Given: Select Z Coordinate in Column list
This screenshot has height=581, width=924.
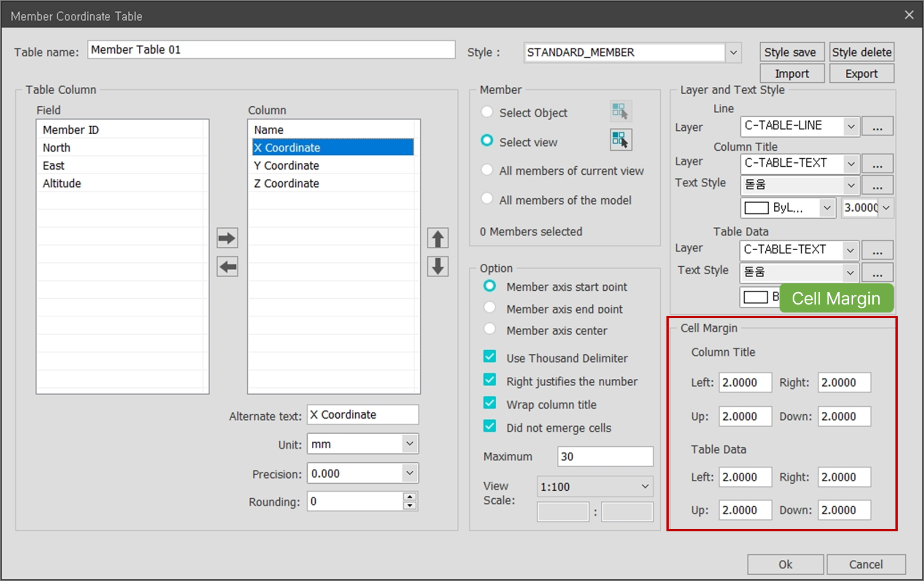Looking at the screenshot, I should pos(334,183).
